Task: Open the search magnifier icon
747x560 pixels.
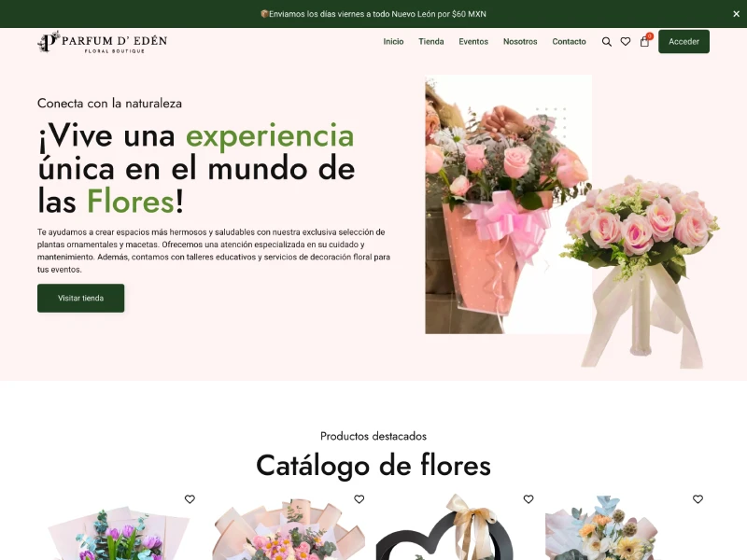Action: pos(607,42)
